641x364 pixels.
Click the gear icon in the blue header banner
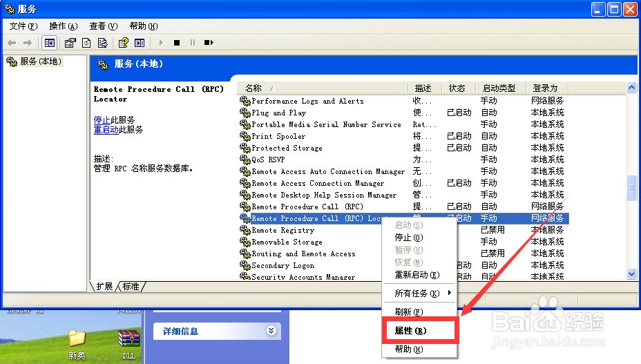coord(103,65)
